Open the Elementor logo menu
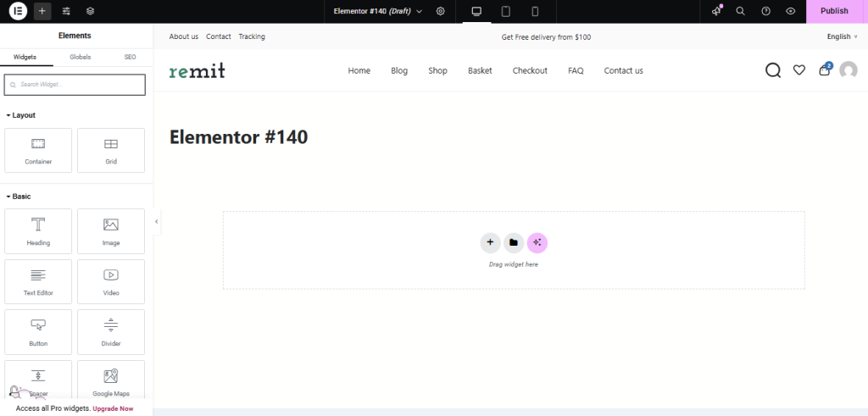 point(18,11)
